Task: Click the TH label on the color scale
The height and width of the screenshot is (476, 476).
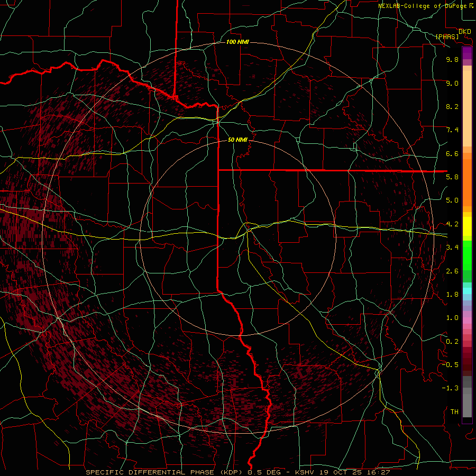Action: pos(454,411)
